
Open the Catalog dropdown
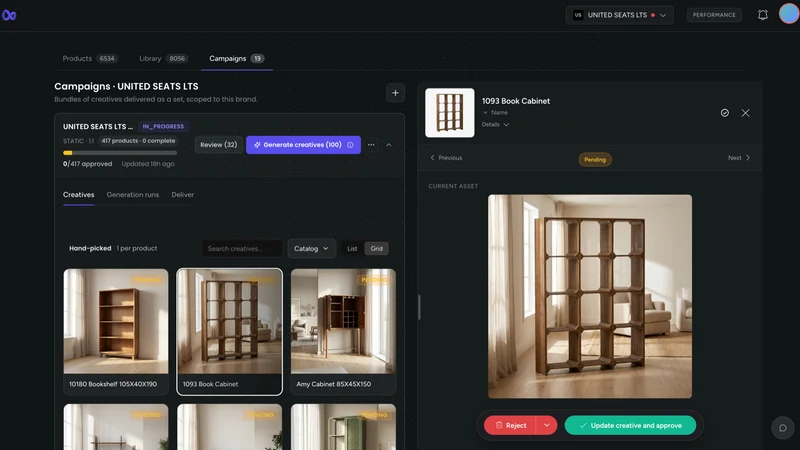[x=311, y=248]
